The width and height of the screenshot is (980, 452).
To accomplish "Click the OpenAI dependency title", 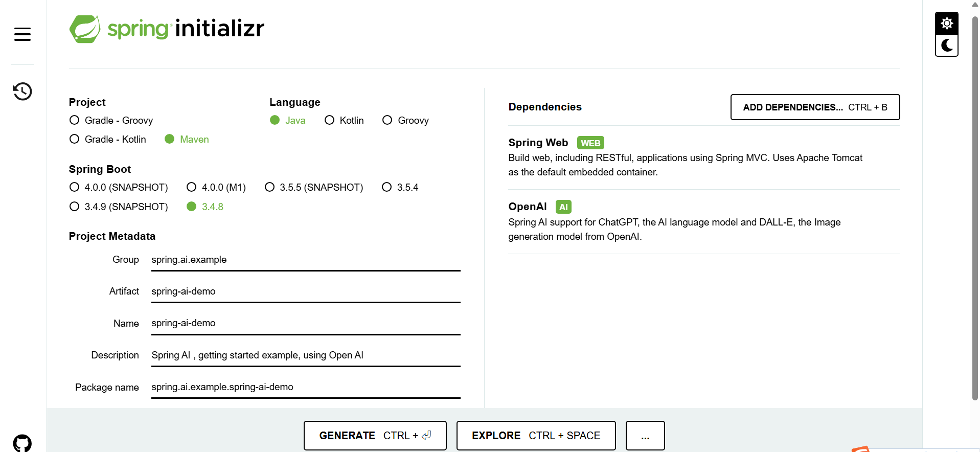I will click(x=527, y=207).
